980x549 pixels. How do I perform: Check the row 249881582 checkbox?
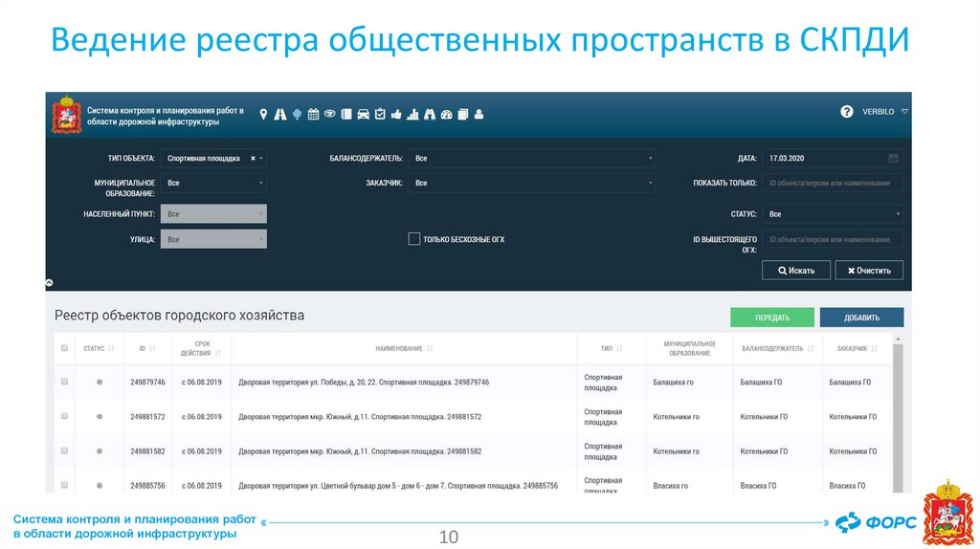pyautogui.click(x=64, y=450)
